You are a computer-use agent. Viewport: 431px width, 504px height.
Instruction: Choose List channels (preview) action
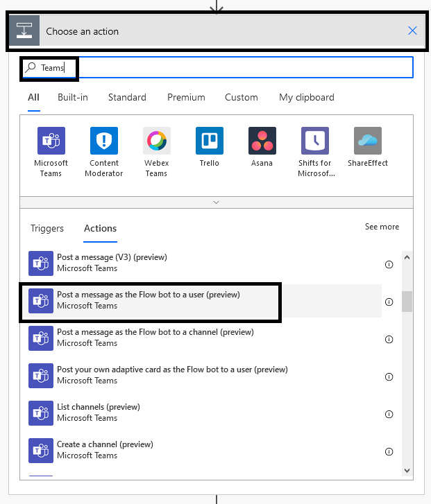click(x=205, y=413)
